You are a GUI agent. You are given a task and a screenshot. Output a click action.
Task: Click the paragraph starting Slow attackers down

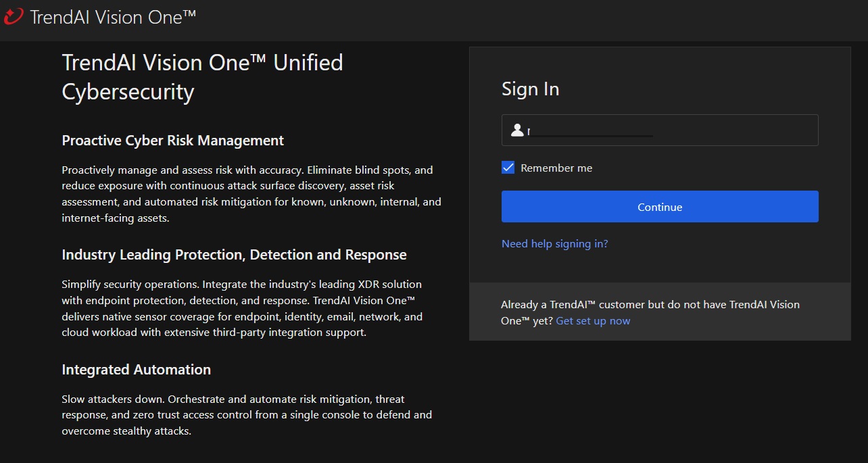pyautogui.click(x=247, y=415)
